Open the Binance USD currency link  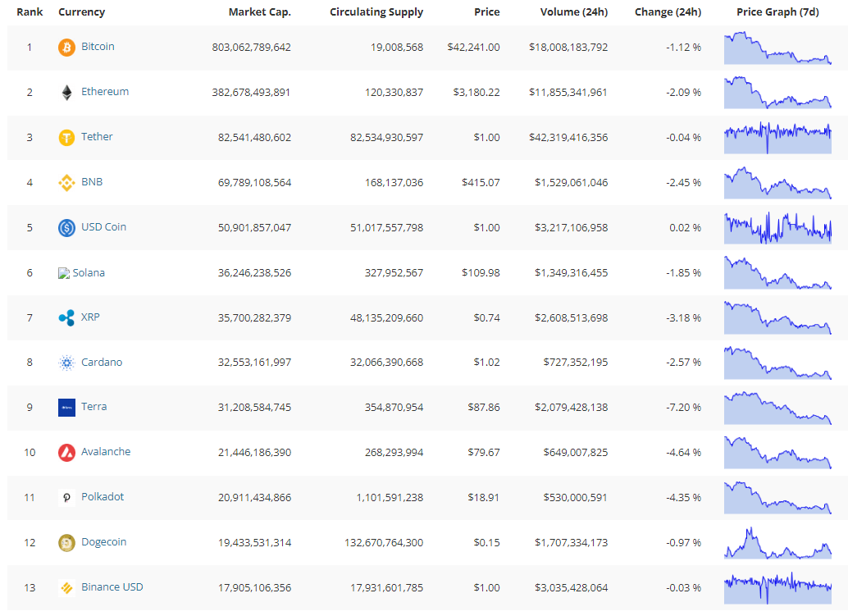(112, 586)
